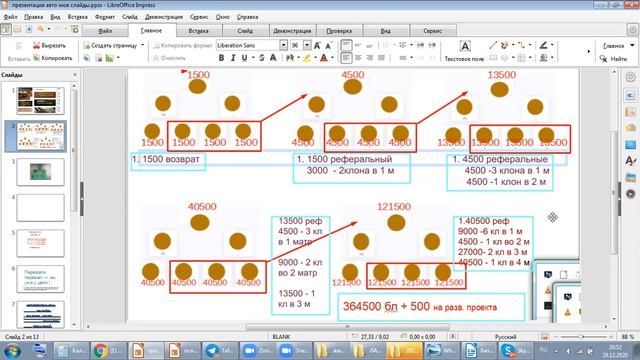Viewport: 640px width, 360px height.
Task: Click the Текстовое поле text box tool
Action: pos(464,51)
